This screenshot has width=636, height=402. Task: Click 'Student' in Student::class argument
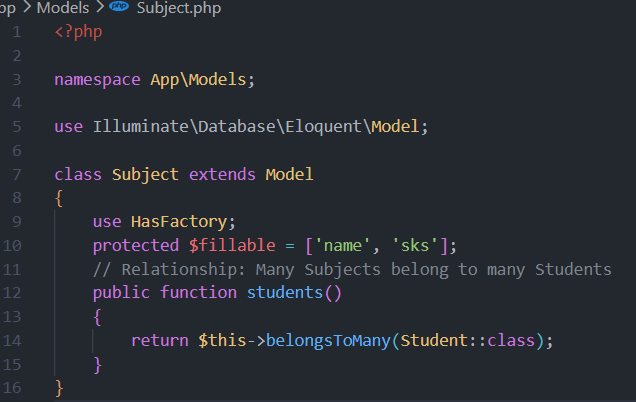(434, 340)
